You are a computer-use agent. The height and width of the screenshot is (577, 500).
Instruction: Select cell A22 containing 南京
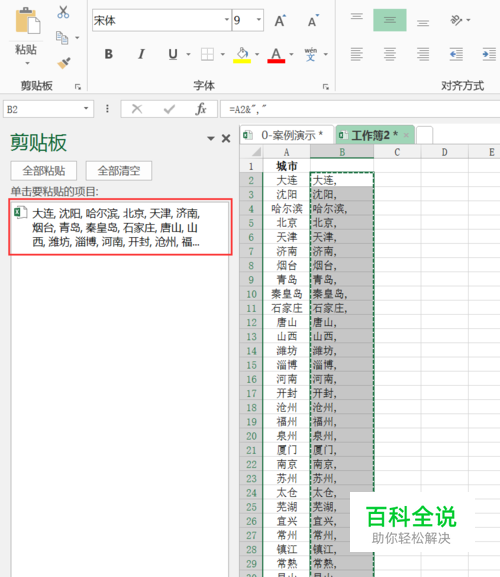click(287, 464)
